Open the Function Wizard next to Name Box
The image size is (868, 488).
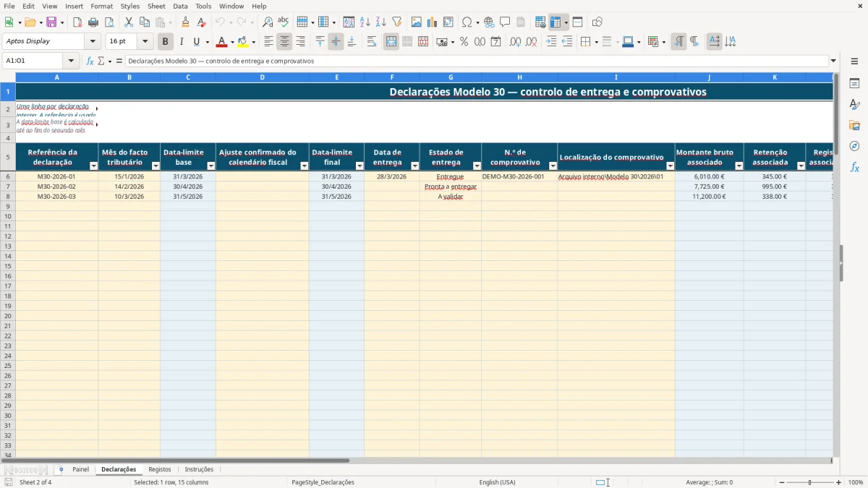click(90, 61)
